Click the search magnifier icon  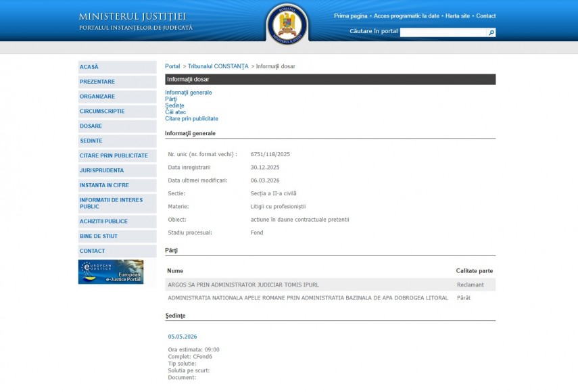(x=491, y=32)
